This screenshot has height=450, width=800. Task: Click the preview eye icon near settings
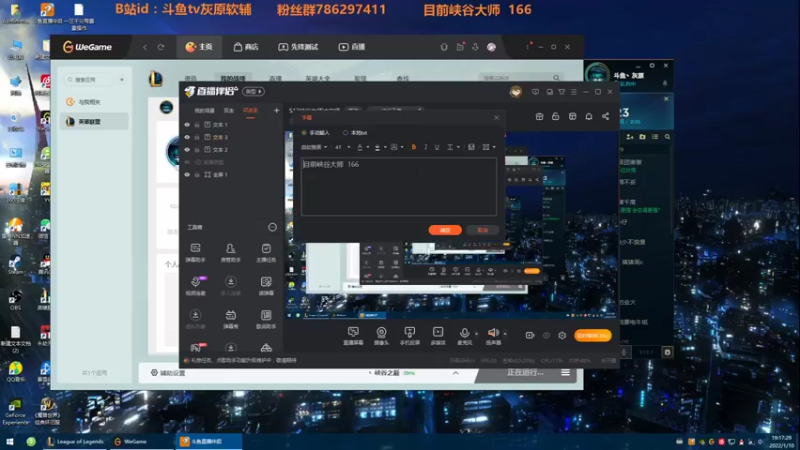546,335
